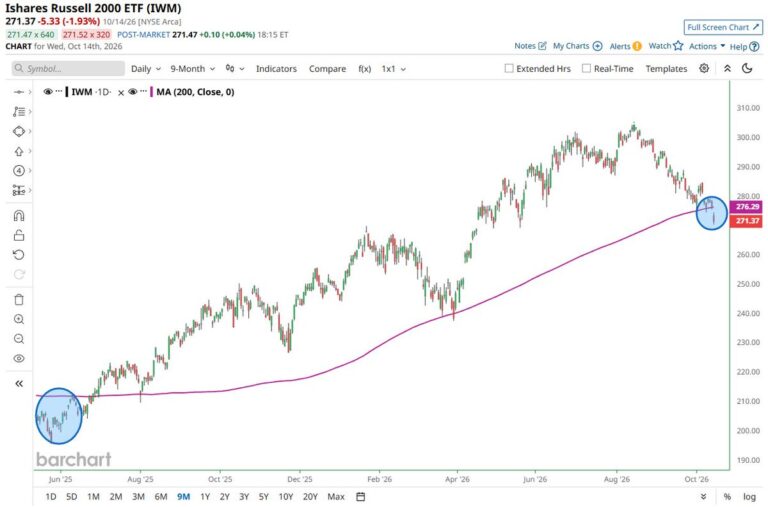The width and height of the screenshot is (768, 507).
Task: Zoom in with the magnifier plus icon
Action: coord(19,319)
